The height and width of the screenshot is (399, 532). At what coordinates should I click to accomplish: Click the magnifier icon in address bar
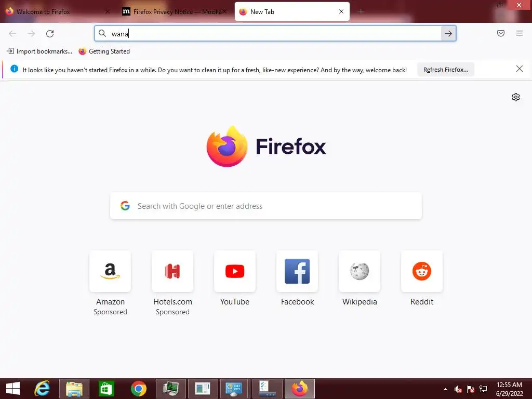tap(102, 33)
